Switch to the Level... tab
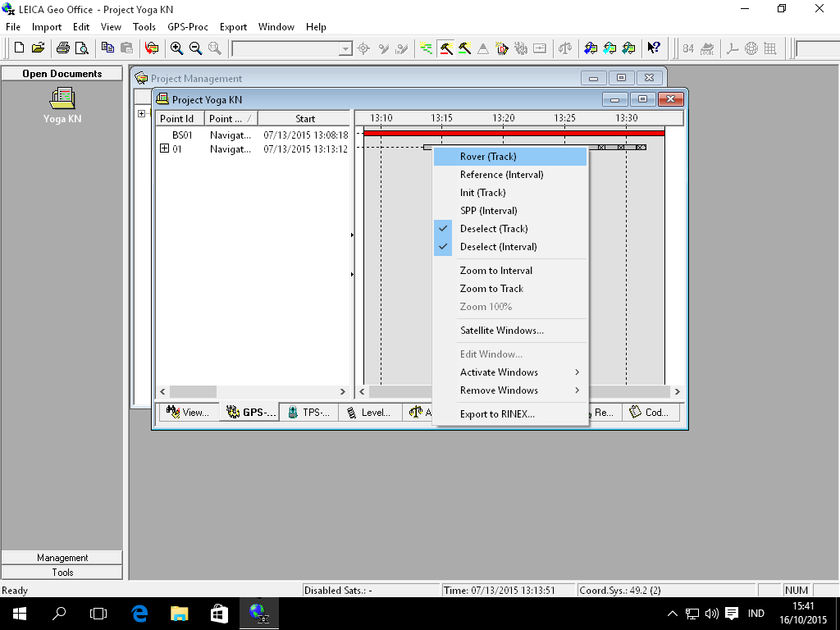This screenshot has height=630, width=840. pyautogui.click(x=370, y=412)
